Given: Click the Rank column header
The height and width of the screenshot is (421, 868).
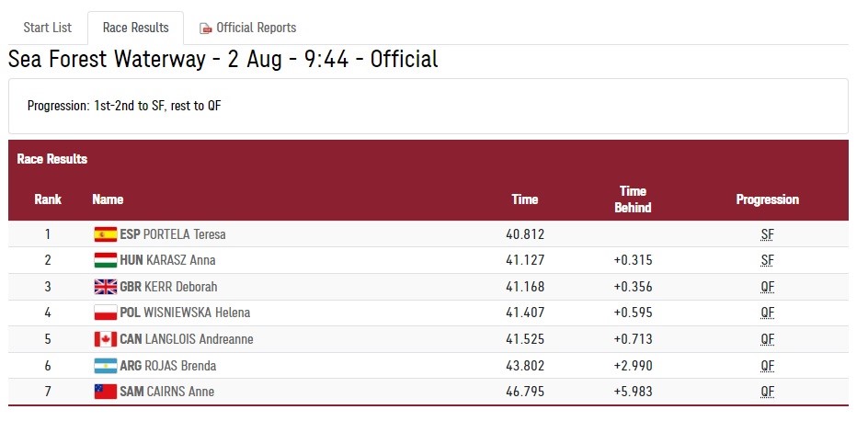Looking at the screenshot, I should click(48, 199).
